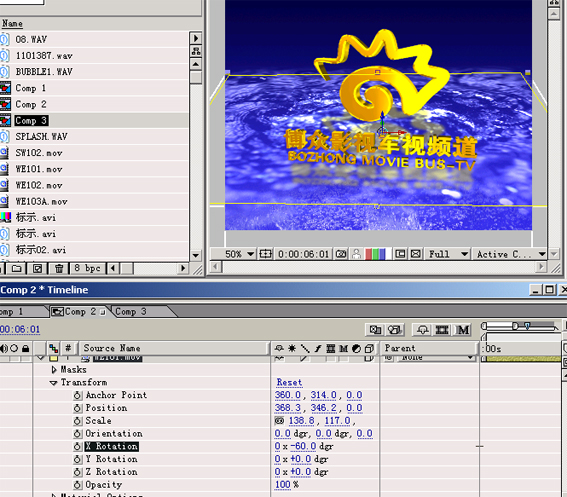Click the X Rotation value -60.0
Viewport: 567px width, 497px height.
tap(303, 446)
